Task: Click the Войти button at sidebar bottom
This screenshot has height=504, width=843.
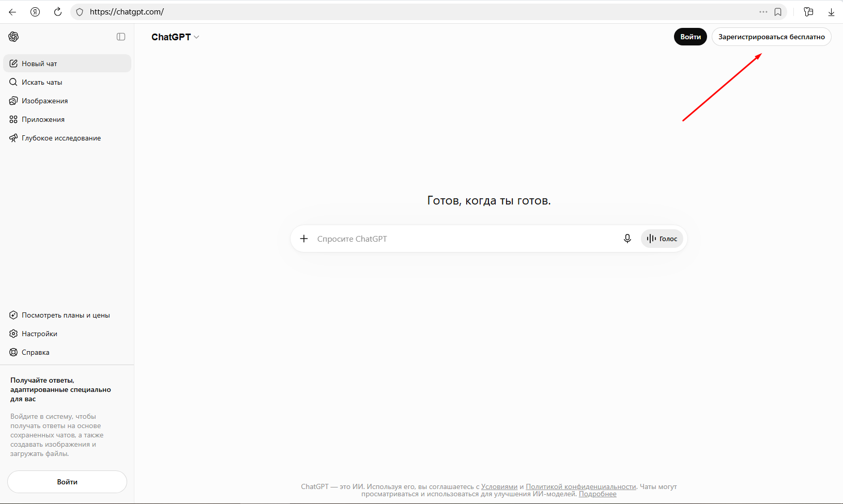Action: [x=67, y=482]
